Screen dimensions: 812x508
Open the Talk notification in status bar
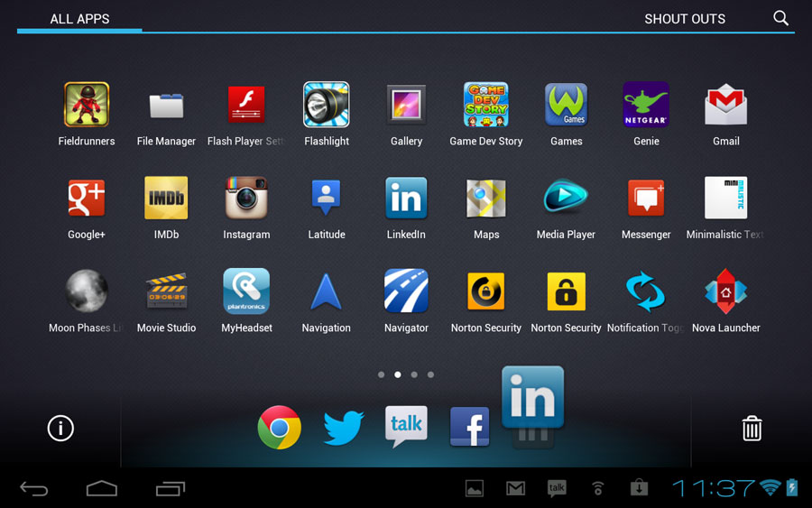557,488
